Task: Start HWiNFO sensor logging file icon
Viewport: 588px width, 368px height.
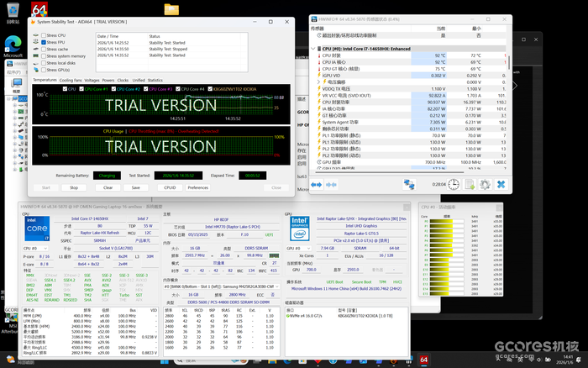Action: coord(470,184)
